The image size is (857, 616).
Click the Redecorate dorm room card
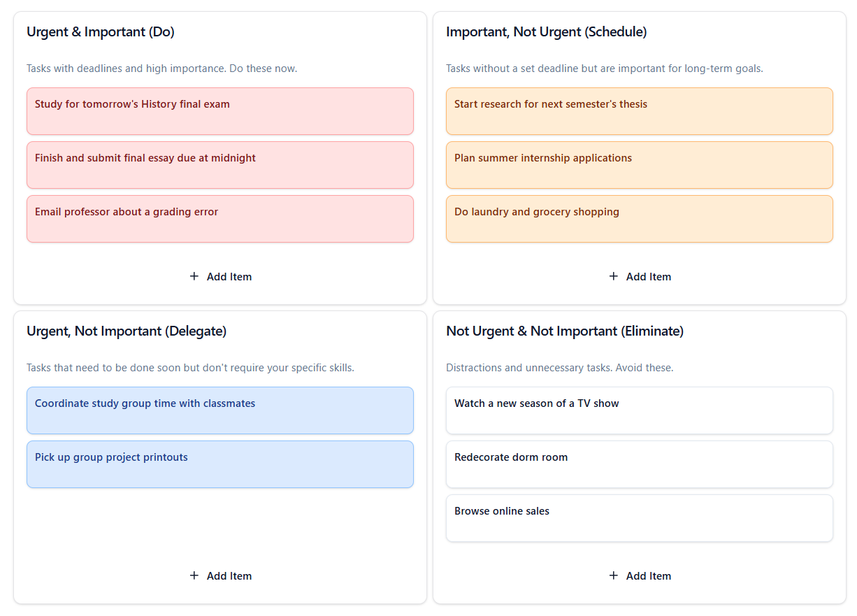[639, 464]
